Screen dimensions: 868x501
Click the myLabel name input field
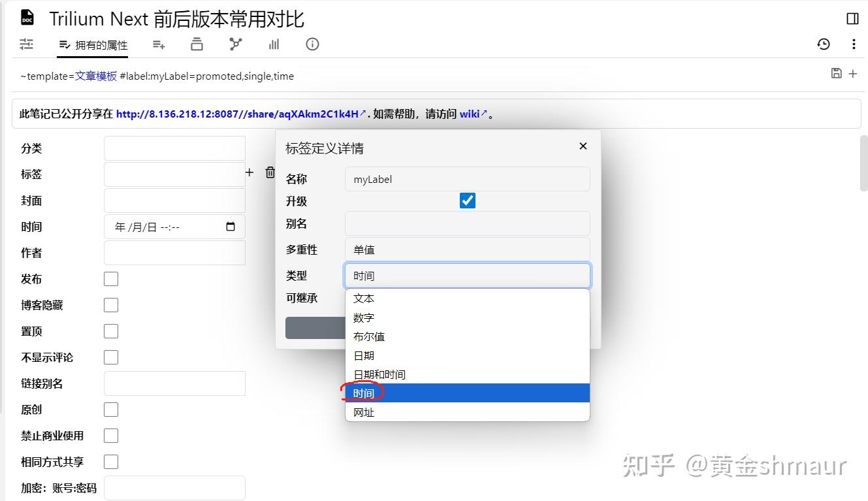pyautogui.click(x=467, y=179)
